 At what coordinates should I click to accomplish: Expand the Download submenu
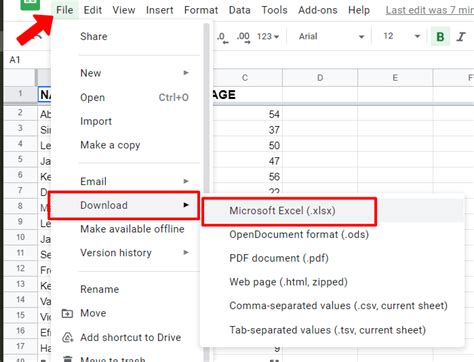[x=124, y=205]
